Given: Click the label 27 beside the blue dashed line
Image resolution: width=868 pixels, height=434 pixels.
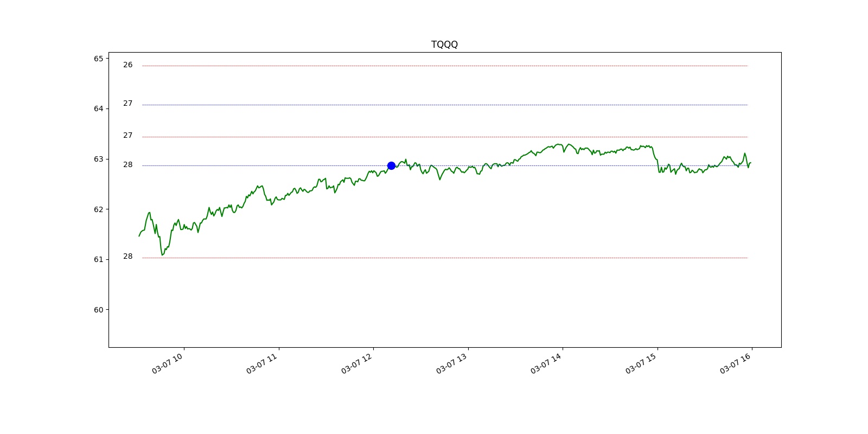Looking at the screenshot, I should click(127, 103).
